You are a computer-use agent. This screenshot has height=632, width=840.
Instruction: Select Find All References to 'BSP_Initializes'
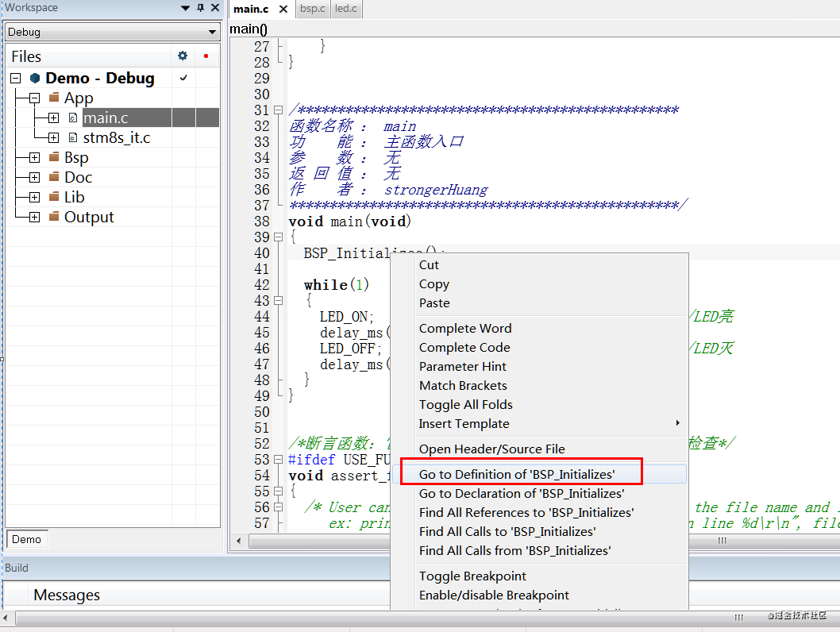pyautogui.click(x=526, y=513)
